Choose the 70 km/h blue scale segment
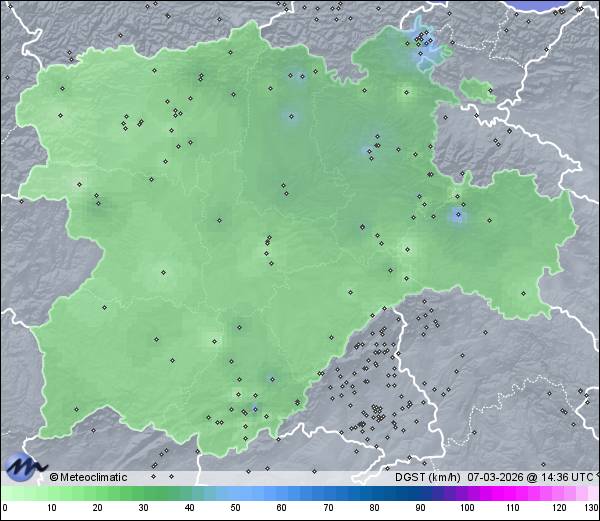 pyautogui.click(x=328, y=508)
